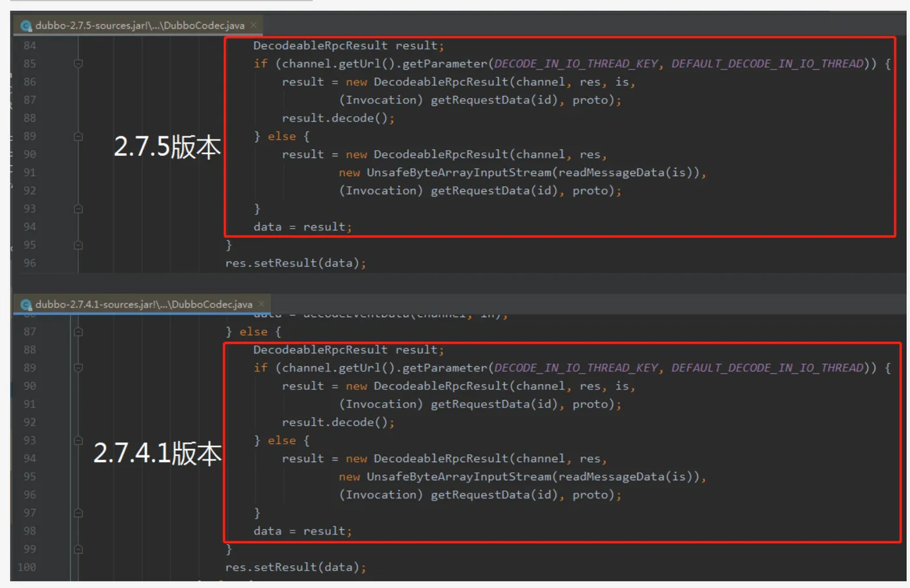
Task: Close the dubbo-2.7.4.1-sources.jar DubboCodec.java tab
Action: (x=262, y=304)
